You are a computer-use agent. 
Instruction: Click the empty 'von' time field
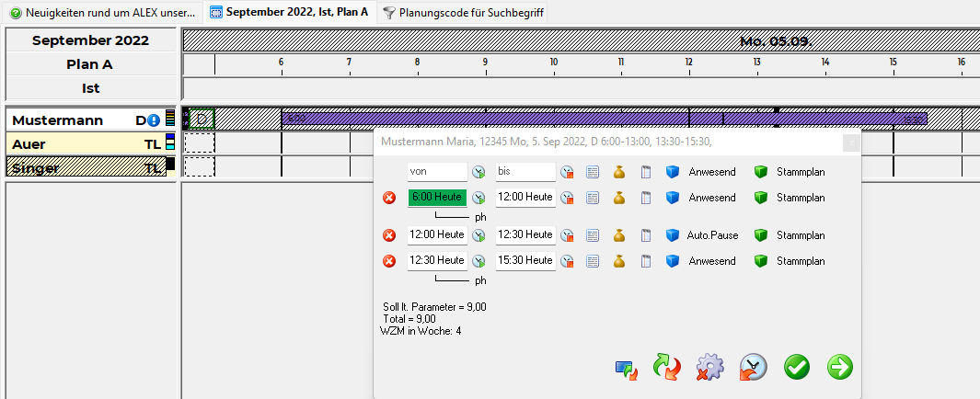[x=437, y=172]
